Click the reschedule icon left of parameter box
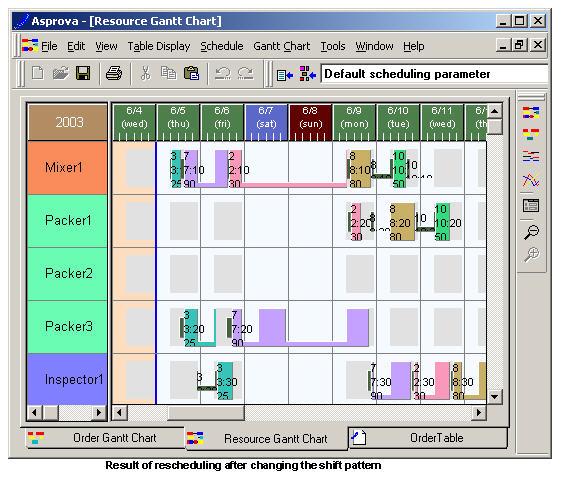561x477 pixels. click(x=308, y=73)
